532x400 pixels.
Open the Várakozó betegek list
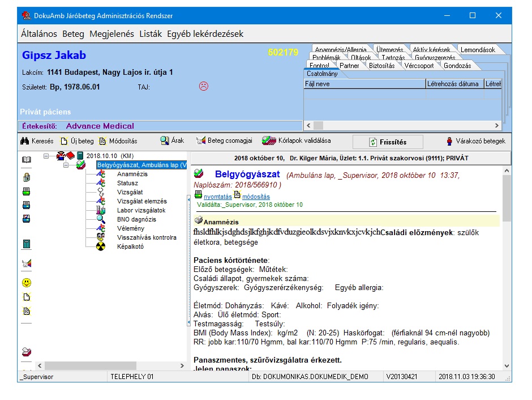tap(476, 141)
